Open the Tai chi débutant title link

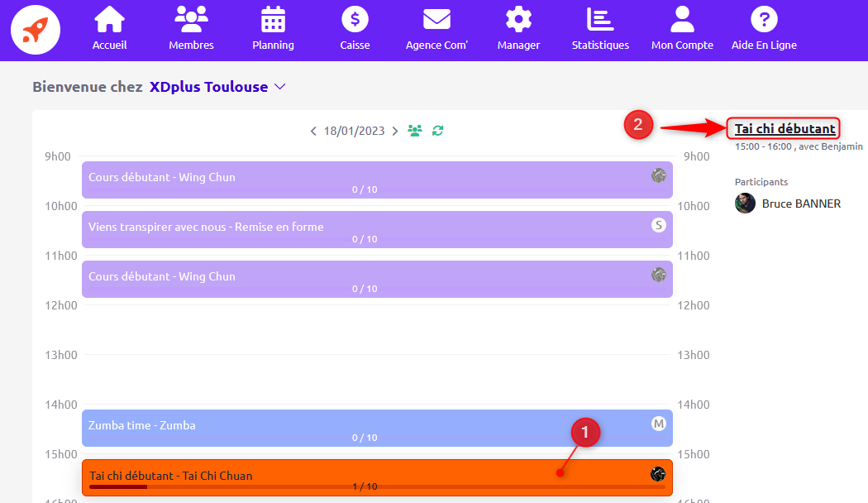(x=785, y=128)
